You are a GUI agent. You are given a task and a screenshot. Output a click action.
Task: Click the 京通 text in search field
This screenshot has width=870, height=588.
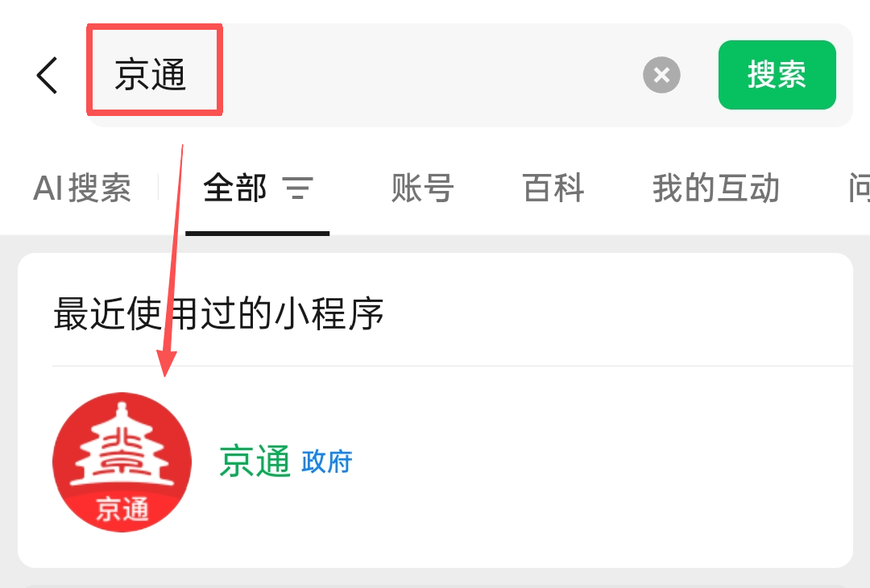point(150,76)
